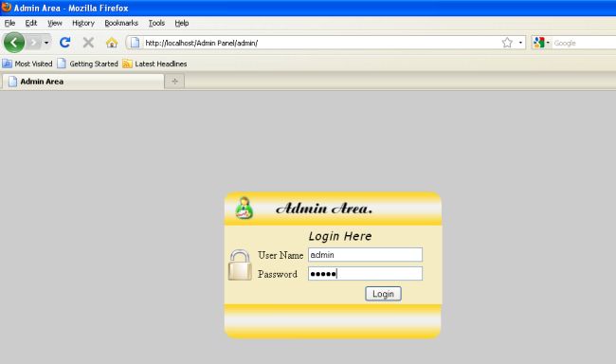Open the Getting Started bookmark
Image resolution: width=616 pixels, height=364 pixels.
coord(87,64)
